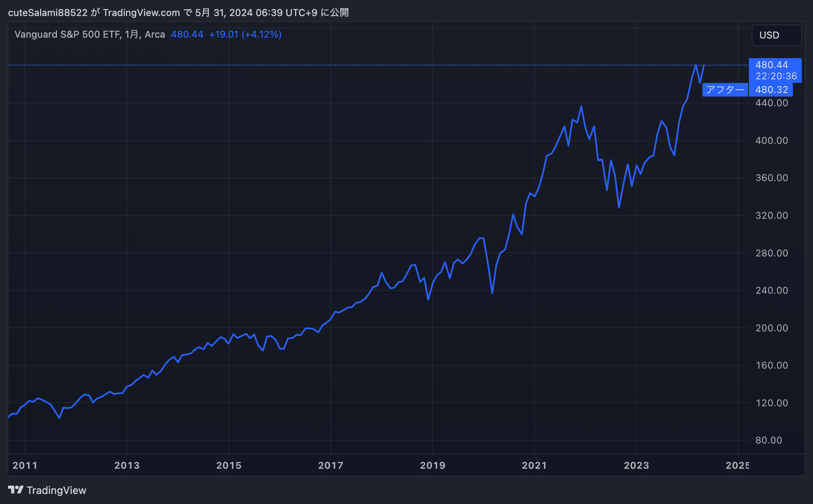The width and height of the screenshot is (813, 504).
Task: Click the 480.32 after-hours price label
Action: coord(772,90)
